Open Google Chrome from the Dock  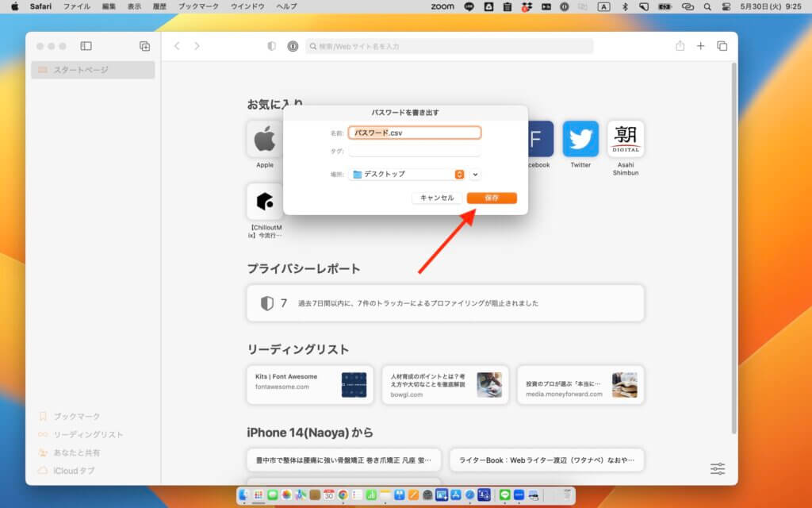point(343,495)
